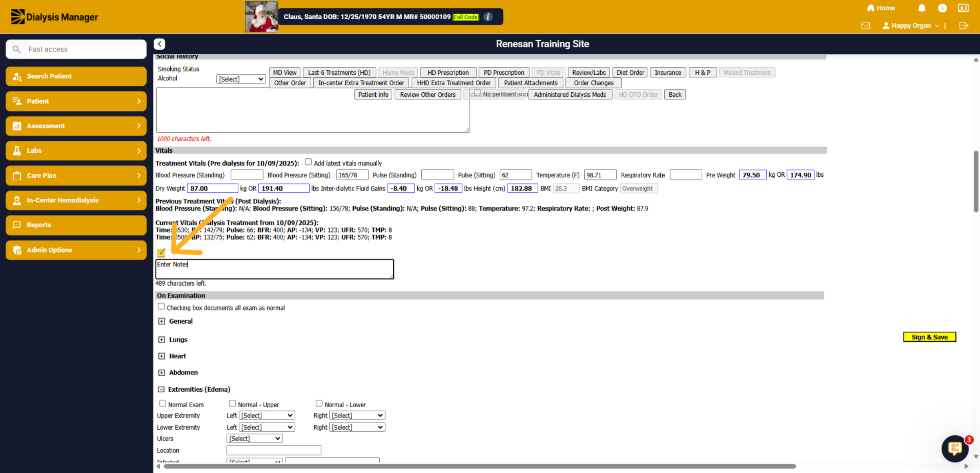The width and height of the screenshot is (980, 473).
Task: Click the Enter Notes text area
Action: [x=274, y=269]
